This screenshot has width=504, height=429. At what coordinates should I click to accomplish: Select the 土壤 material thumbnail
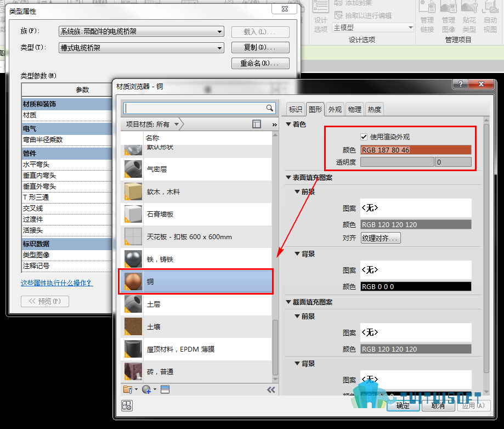pos(133,327)
